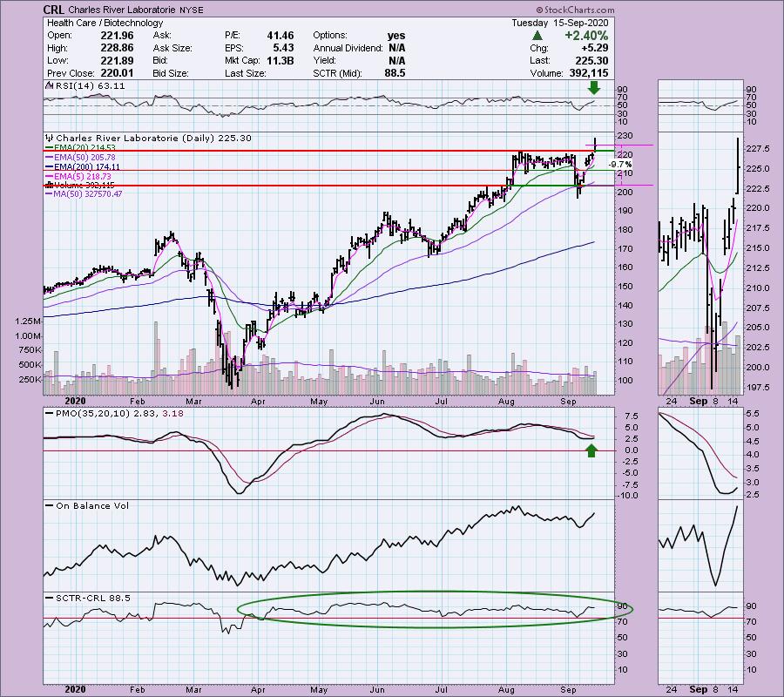784x697 pixels.
Task: Click the Mar label on price panel axis
Action: tap(193, 402)
